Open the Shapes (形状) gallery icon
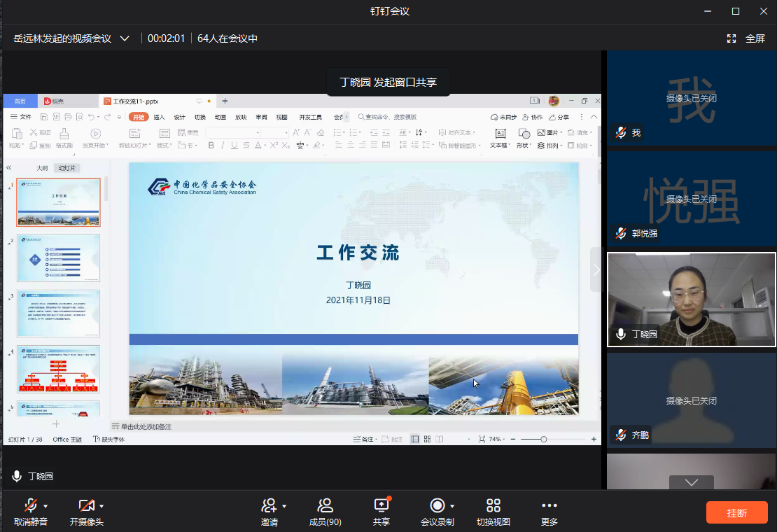Viewport: 777px width, 532px height. (524, 133)
